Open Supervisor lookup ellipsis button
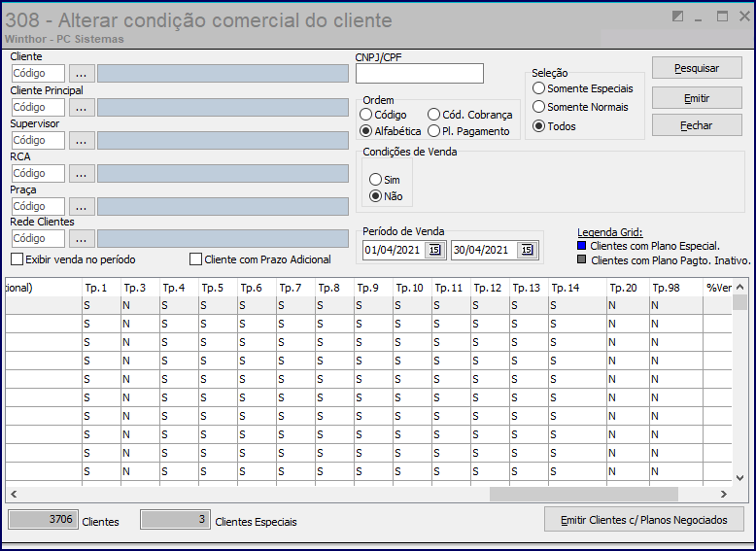This screenshot has height=551, width=756. 82,141
